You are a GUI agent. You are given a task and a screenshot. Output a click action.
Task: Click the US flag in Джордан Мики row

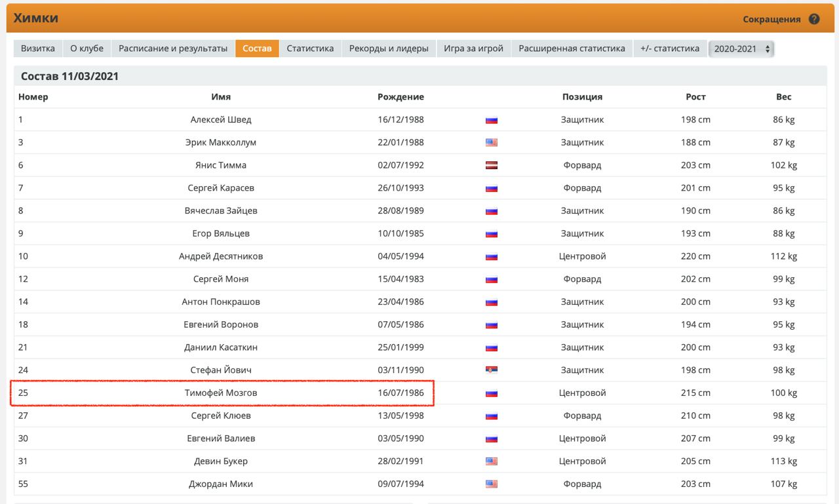(492, 484)
